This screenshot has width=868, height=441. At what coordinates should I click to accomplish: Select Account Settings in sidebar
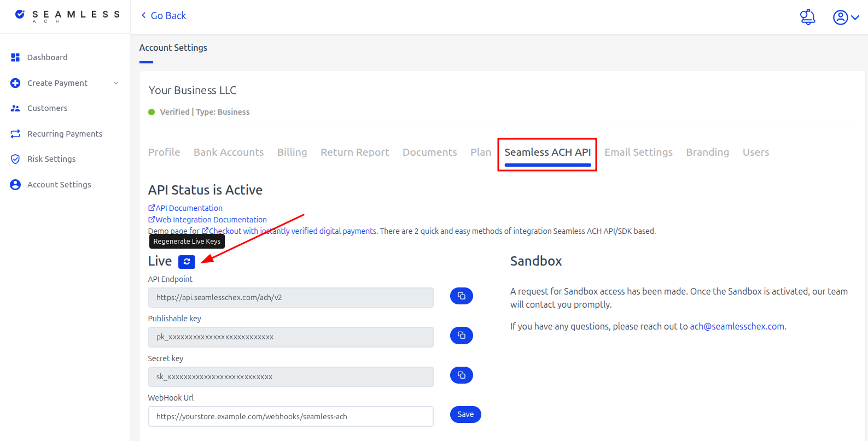click(x=59, y=185)
